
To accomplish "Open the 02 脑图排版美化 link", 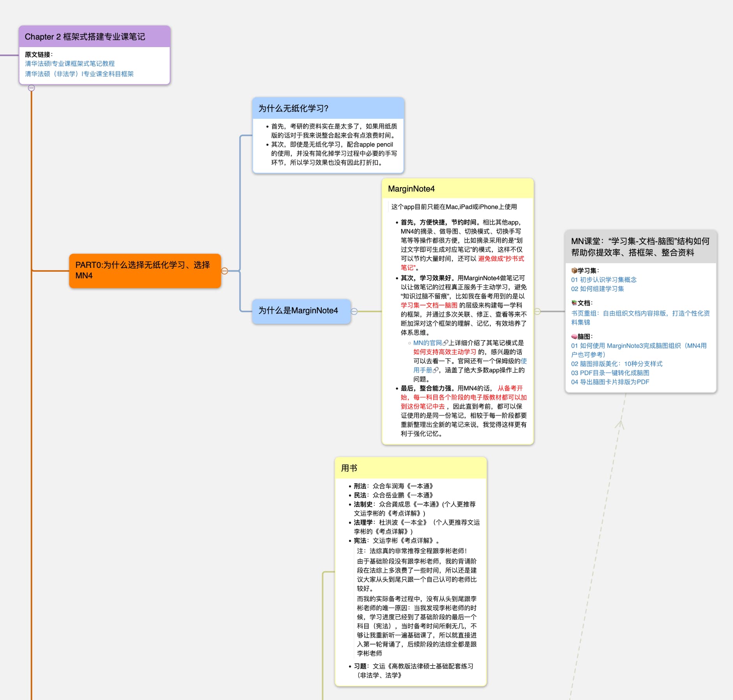I will pos(617,364).
